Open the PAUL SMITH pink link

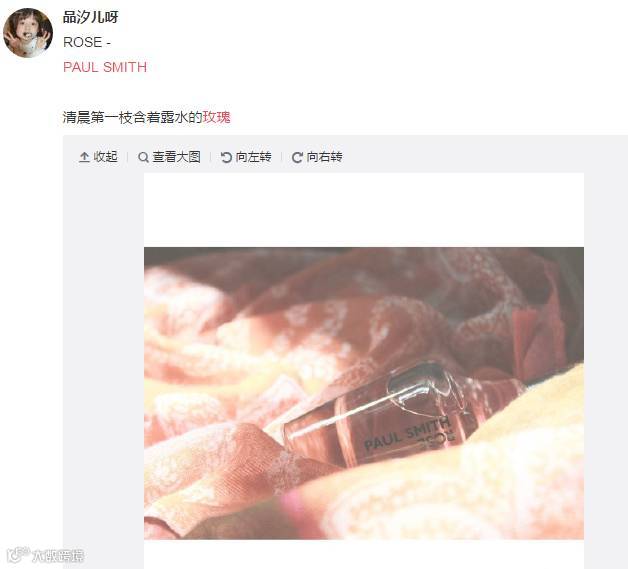tap(105, 67)
